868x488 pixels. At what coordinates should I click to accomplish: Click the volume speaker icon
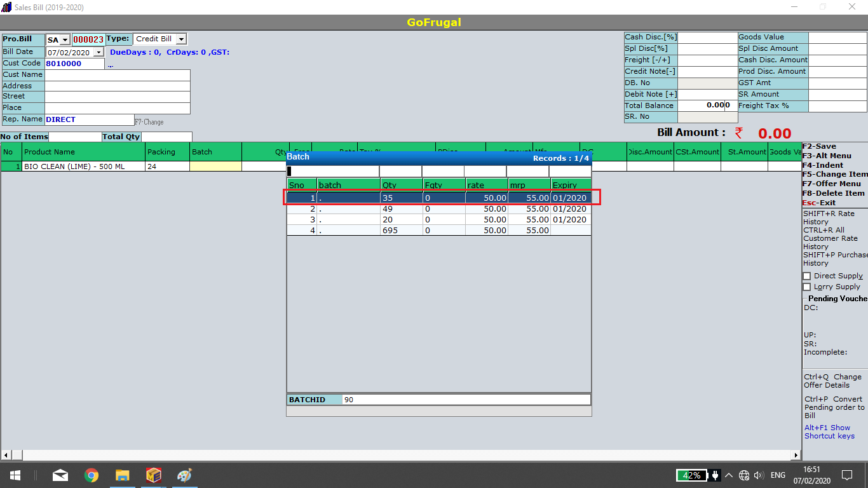759,475
